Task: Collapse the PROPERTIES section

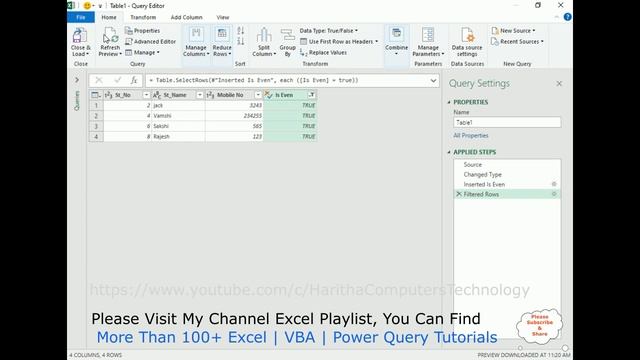Action: (449, 102)
